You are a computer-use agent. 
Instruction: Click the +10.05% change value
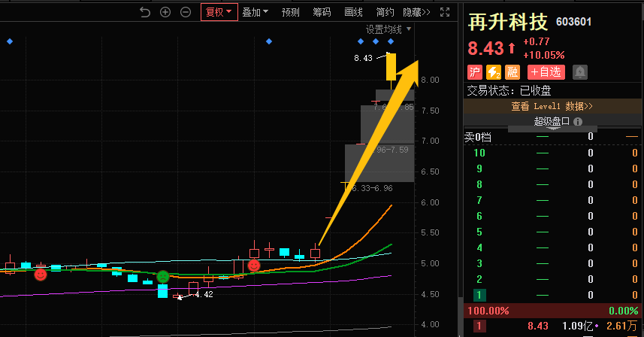pyautogui.click(x=544, y=55)
